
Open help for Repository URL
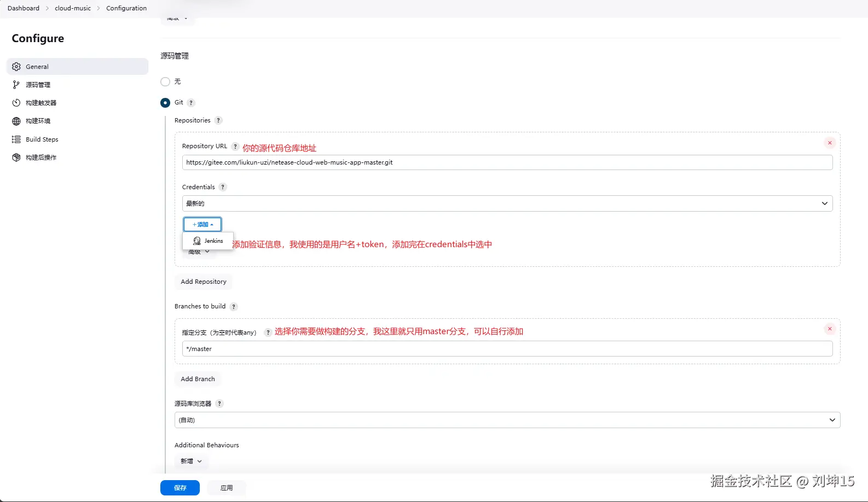pos(235,146)
